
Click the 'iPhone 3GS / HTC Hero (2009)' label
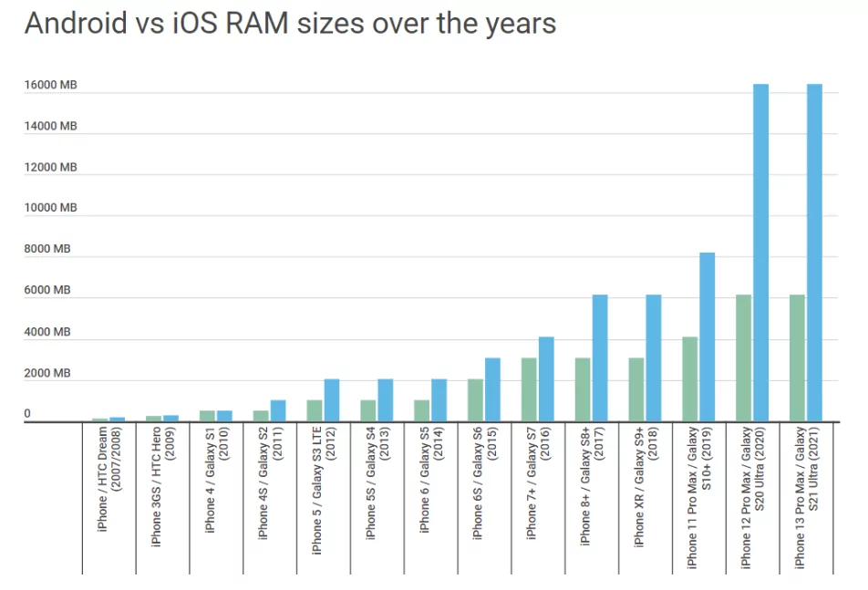coord(162,487)
